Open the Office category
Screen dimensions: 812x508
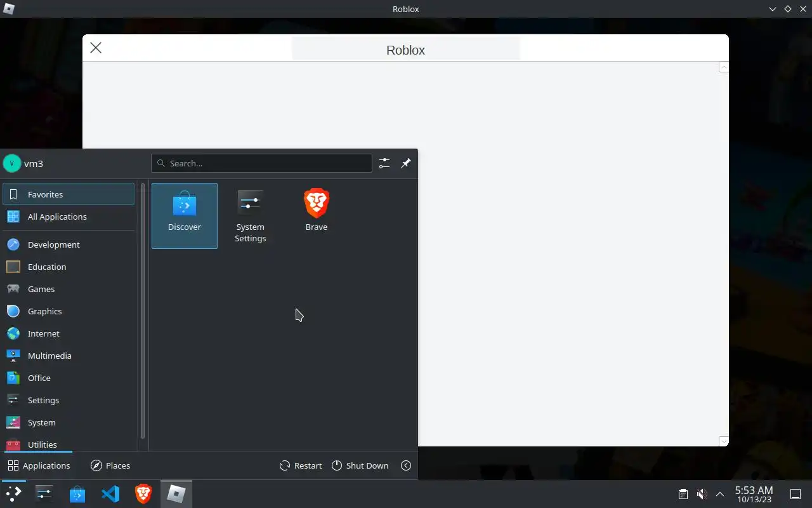pyautogui.click(x=69, y=378)
